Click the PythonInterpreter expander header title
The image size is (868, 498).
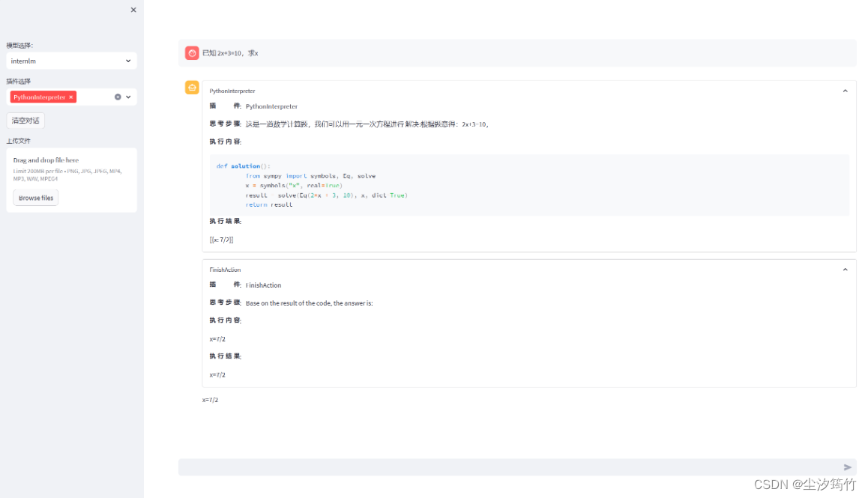(232, 91)
